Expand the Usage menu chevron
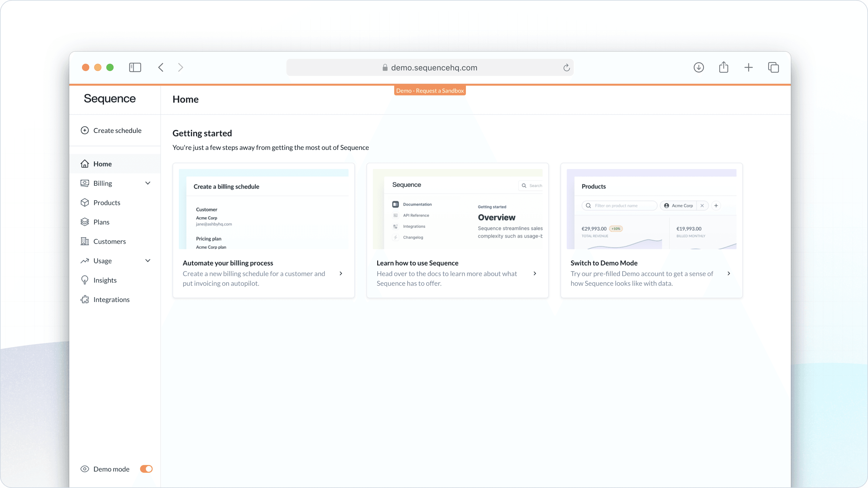 (148, 261)
